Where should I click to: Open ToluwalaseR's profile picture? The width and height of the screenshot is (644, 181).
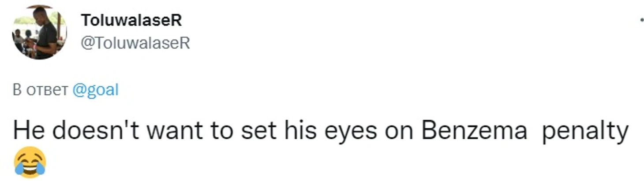[39, 32]
